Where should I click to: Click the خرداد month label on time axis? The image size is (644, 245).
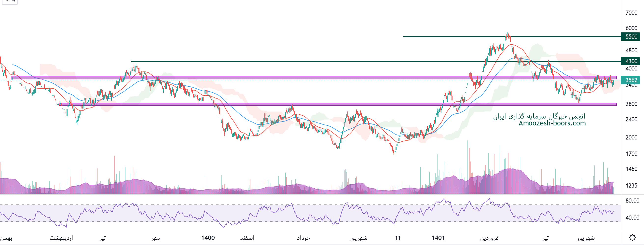pyautogui.click(x=303, y=238)
